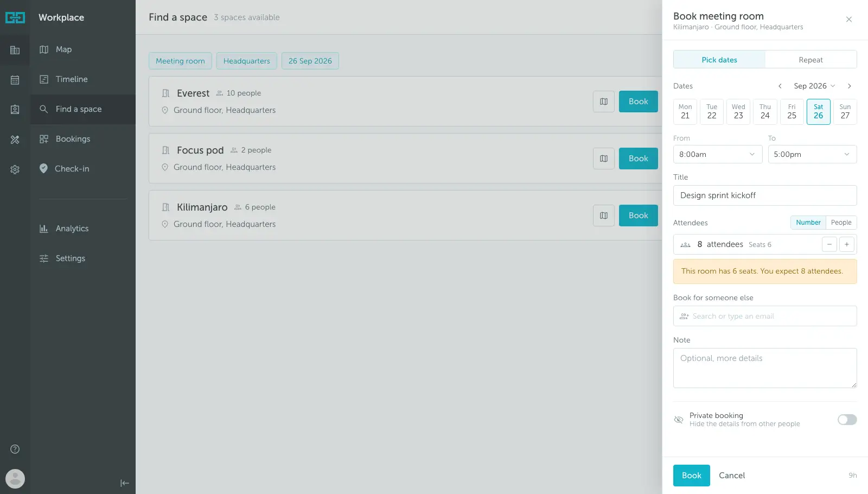This screenshot has width=868, height=494.
Task: Open Check-in in the sidebar
Action: click(x=83, y=169)
